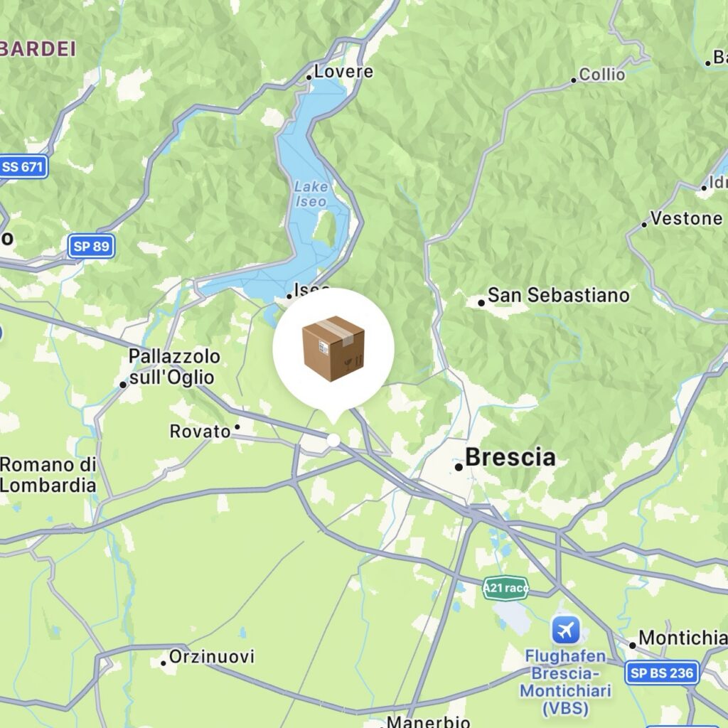Select the SS 671 road shield
Viewport: 728px width, 728px height.
pyautogui.click(x=23, y=166)
